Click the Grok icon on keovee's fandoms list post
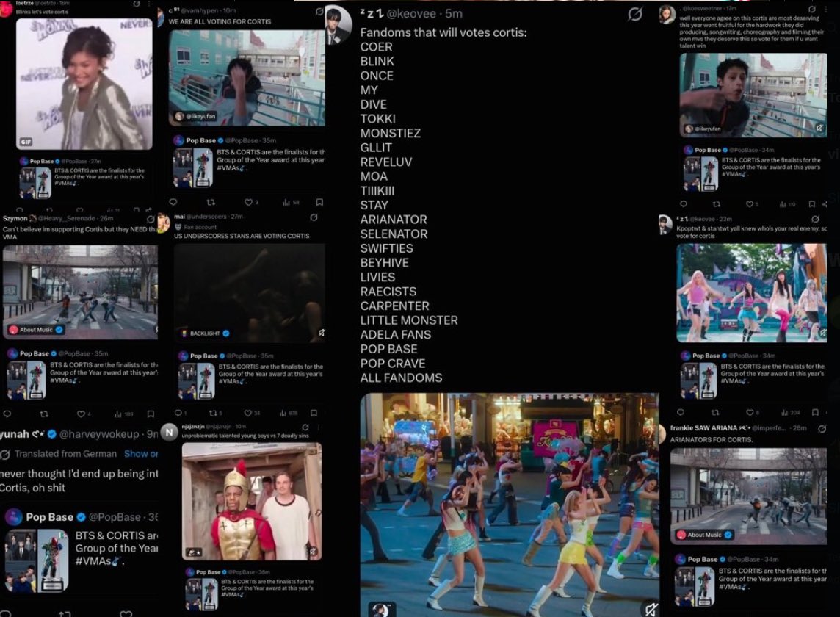 point(635,15)
